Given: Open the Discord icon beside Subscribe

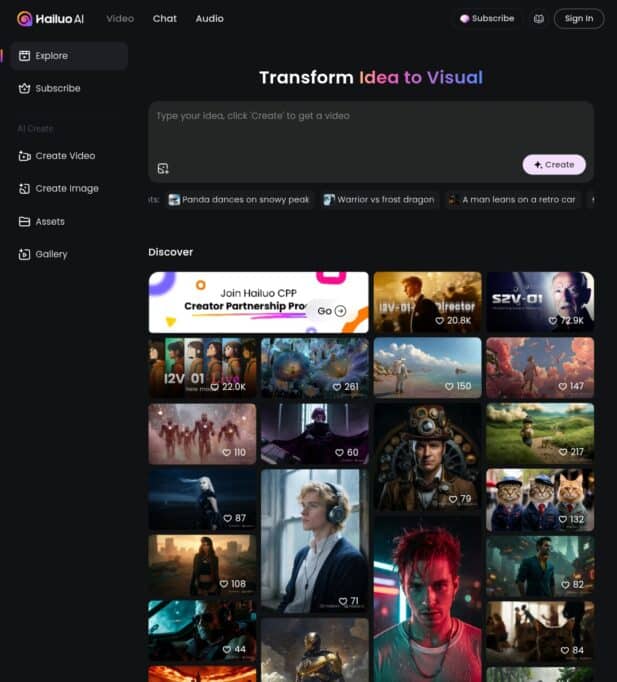Looking at the screenshot, I should click(x=539, y=18).
